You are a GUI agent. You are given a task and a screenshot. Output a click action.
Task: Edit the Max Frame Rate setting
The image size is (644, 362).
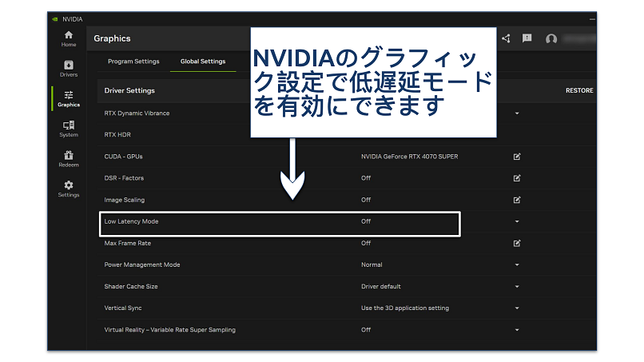click(x=517, y=243)
